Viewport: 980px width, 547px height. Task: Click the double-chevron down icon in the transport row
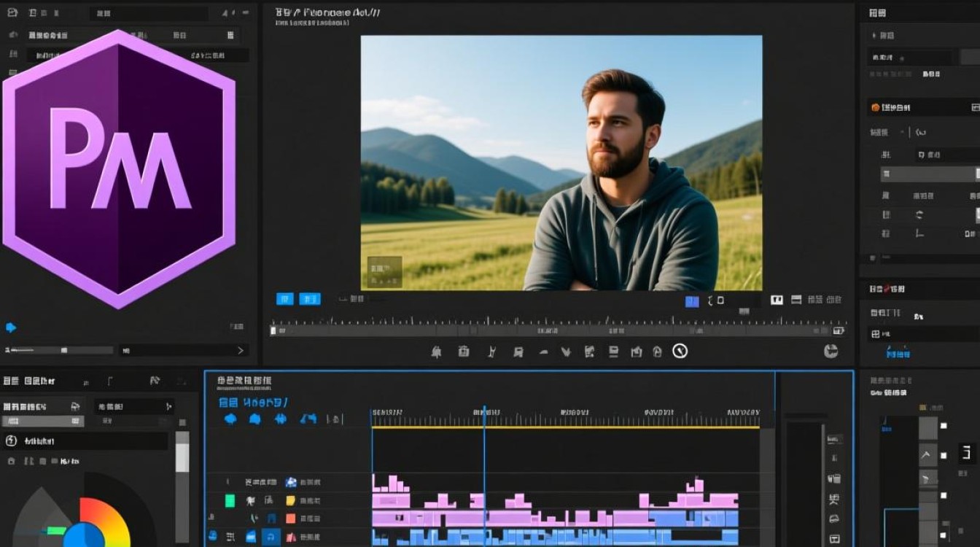[x=566, y=352]
